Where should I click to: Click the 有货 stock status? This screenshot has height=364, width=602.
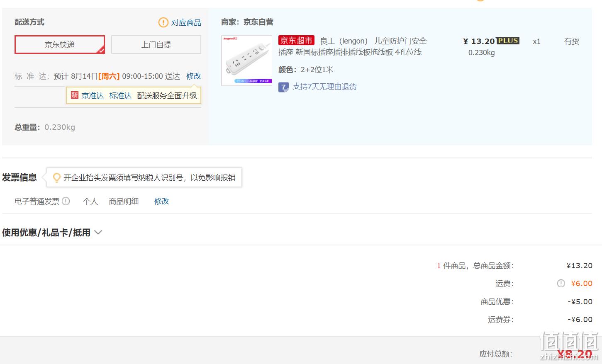pos(571,41)
